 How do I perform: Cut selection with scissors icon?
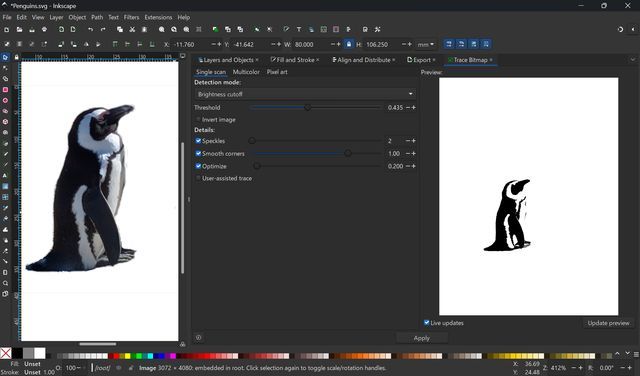coord(132,29)
